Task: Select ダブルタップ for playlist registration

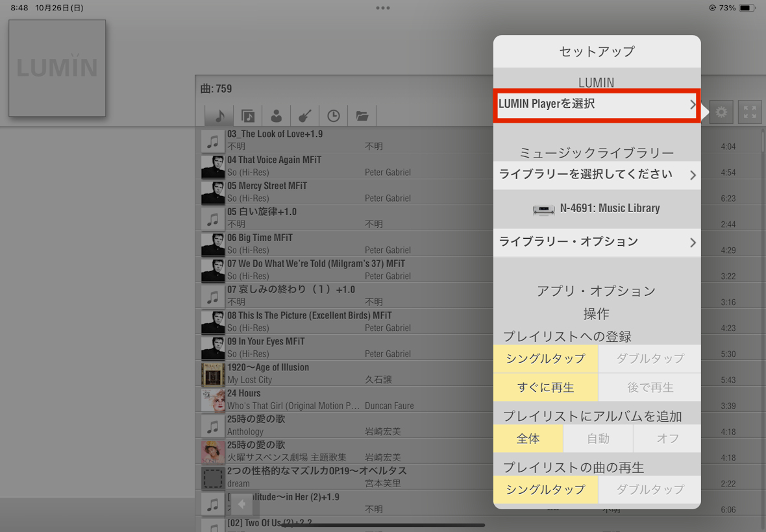Action: 649,359
